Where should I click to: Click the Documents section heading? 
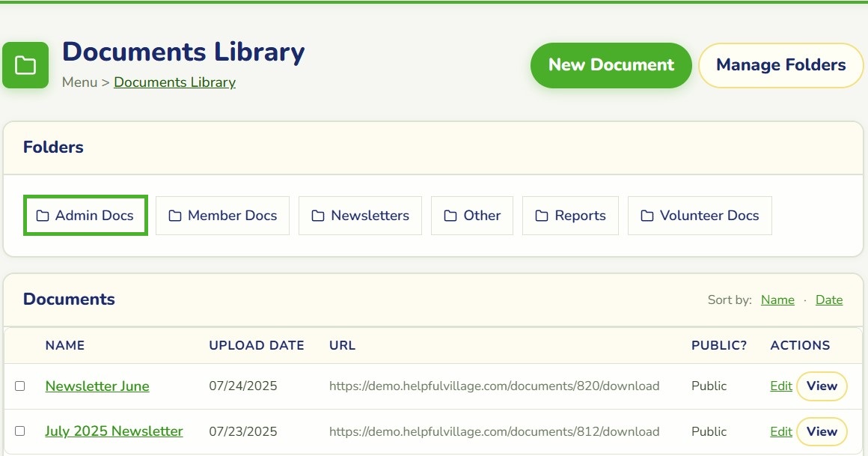[x=69, y=300]
